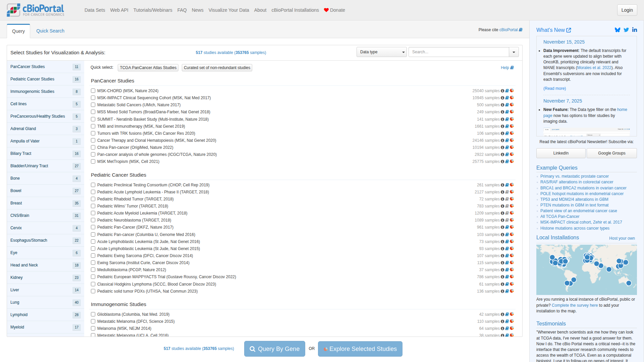The width and height of the screenshot is (644, 362).
Task: Open the Data Sets menu item
Action: (x=95, y=10)
